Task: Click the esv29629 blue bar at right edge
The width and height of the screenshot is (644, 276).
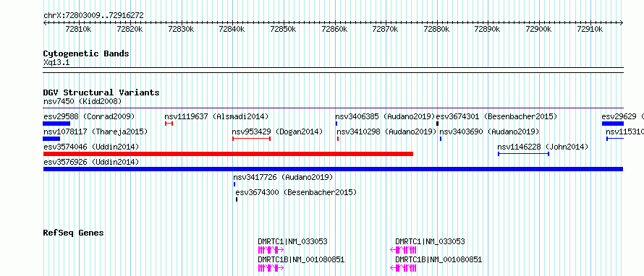Action: [x=613, y=124]
